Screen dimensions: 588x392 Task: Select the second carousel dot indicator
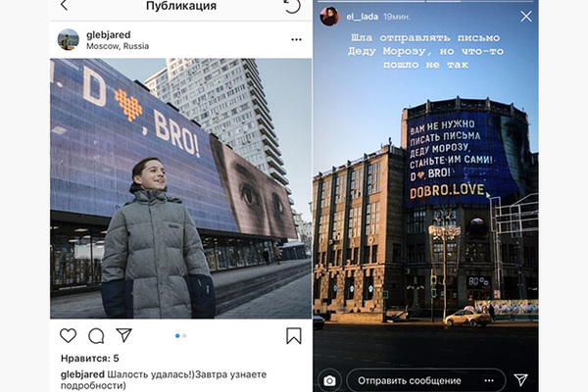point(184,336)
